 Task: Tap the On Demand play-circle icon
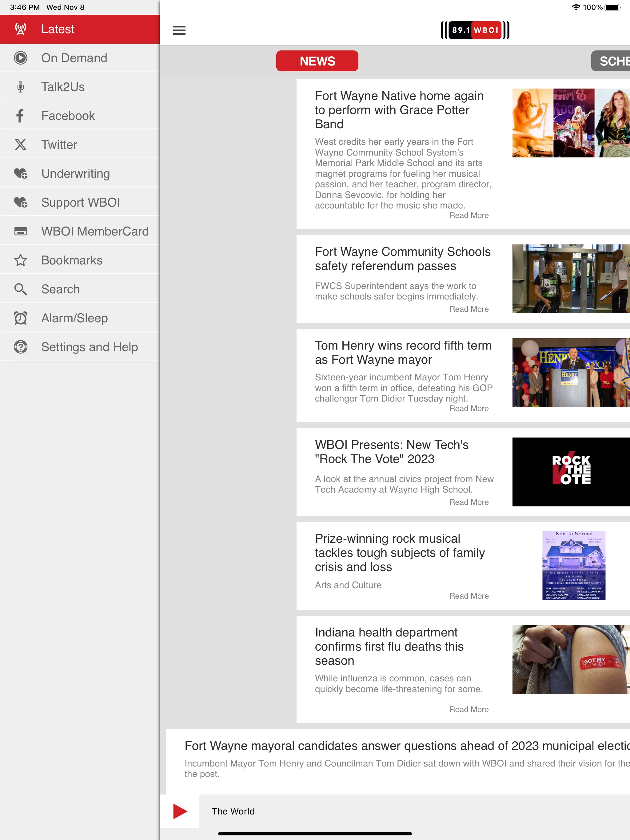[x=21, y=58]
